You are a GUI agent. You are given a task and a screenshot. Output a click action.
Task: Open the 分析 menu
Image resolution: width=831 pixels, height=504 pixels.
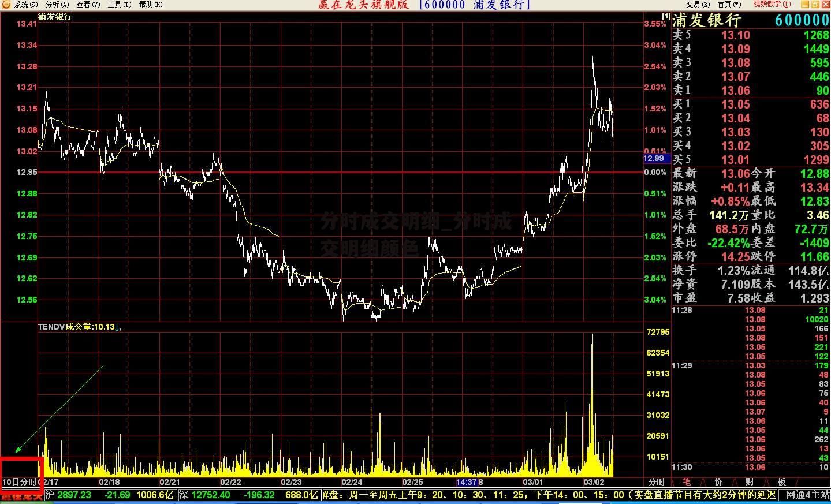coord(57,5)
